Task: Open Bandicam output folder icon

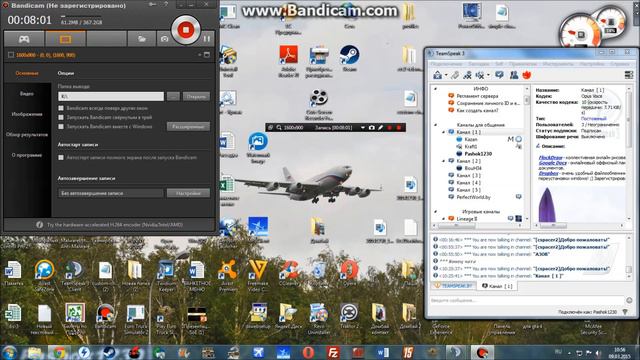Action: (x=142, y=39)
